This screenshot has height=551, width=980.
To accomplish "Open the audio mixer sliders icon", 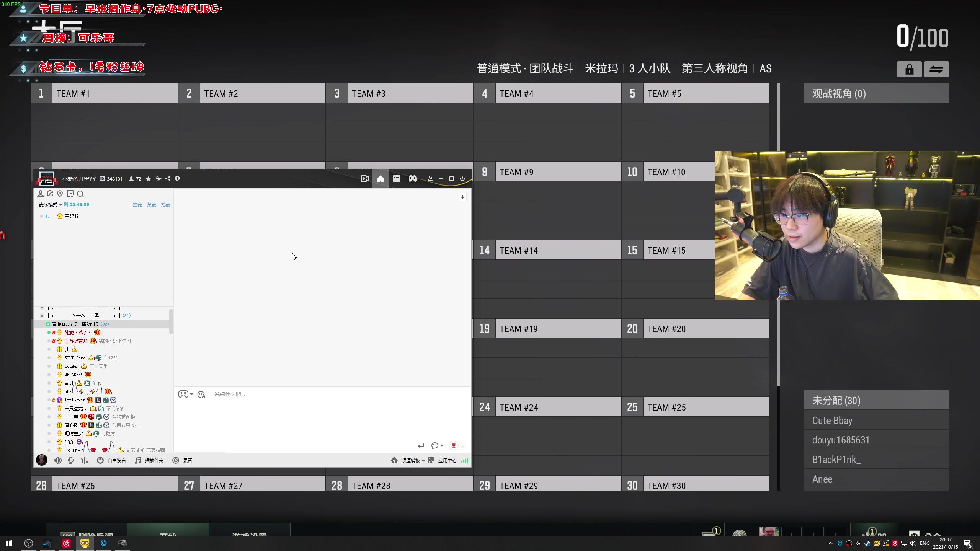I will (x=84, y=460).
